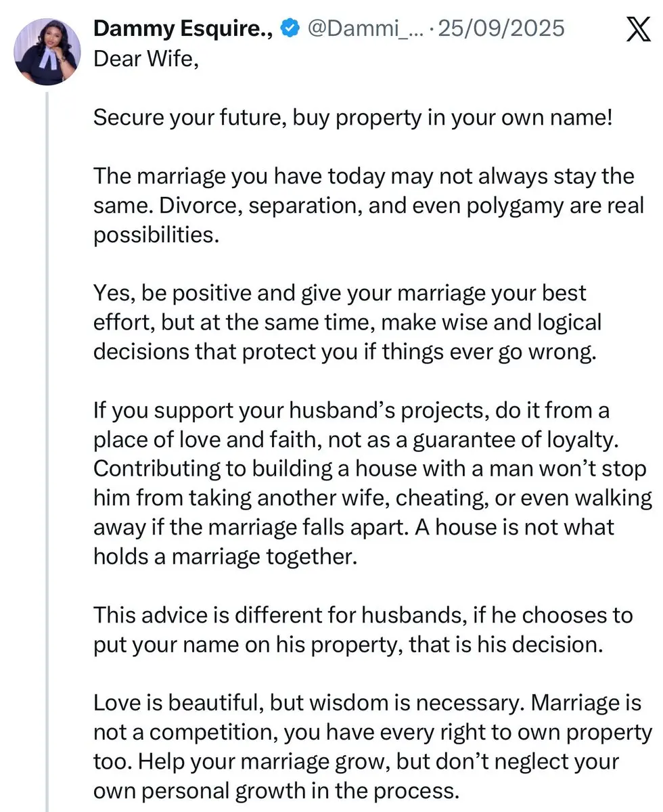Click 'holds a marriage together.' text
This screenshot has height=812, width=663.
coord(223,555)
